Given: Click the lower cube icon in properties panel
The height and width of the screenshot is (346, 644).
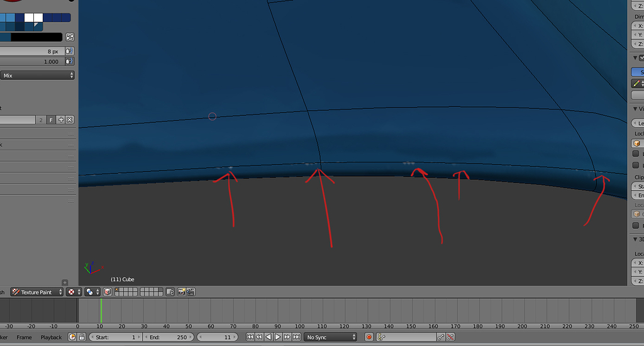Looking at the screenshot, I should (x=637, y=214).
